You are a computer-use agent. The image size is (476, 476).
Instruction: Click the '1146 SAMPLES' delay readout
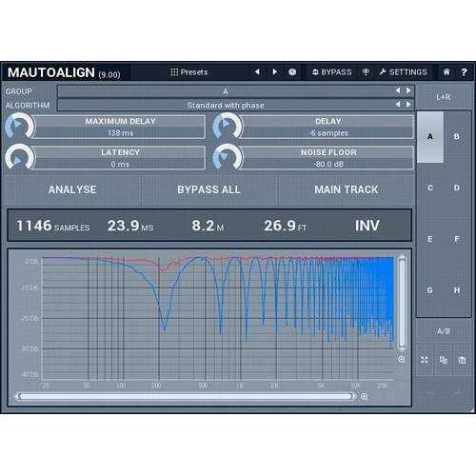tap(53, 226)
